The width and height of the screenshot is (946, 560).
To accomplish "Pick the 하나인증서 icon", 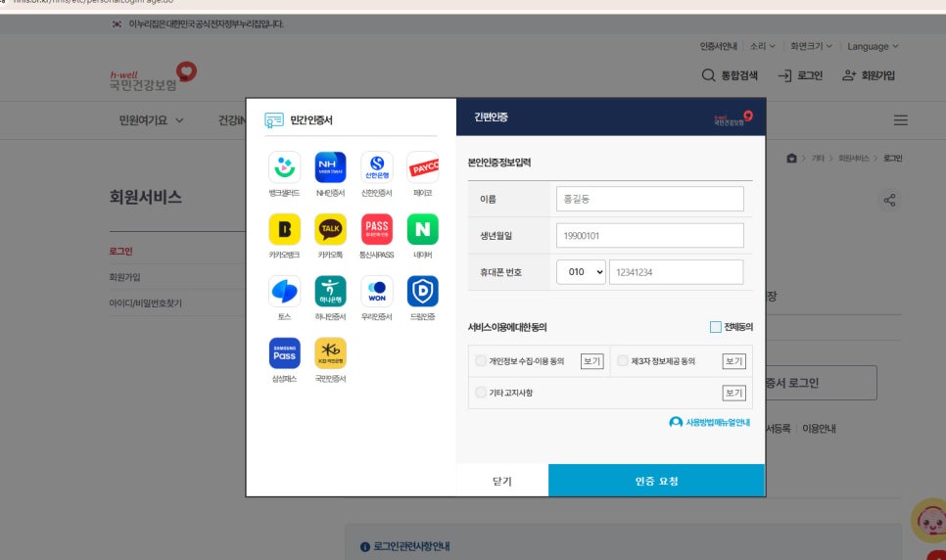I will 330,292.
